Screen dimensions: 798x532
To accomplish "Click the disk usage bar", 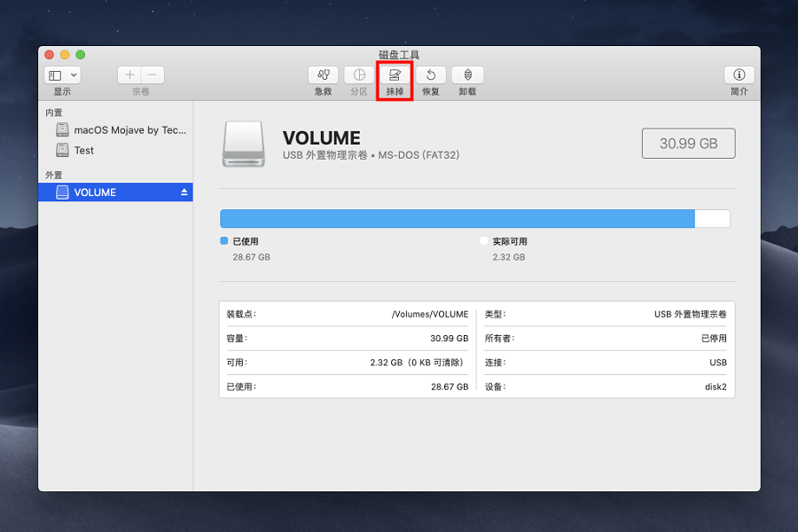I will tap(474, 219).
